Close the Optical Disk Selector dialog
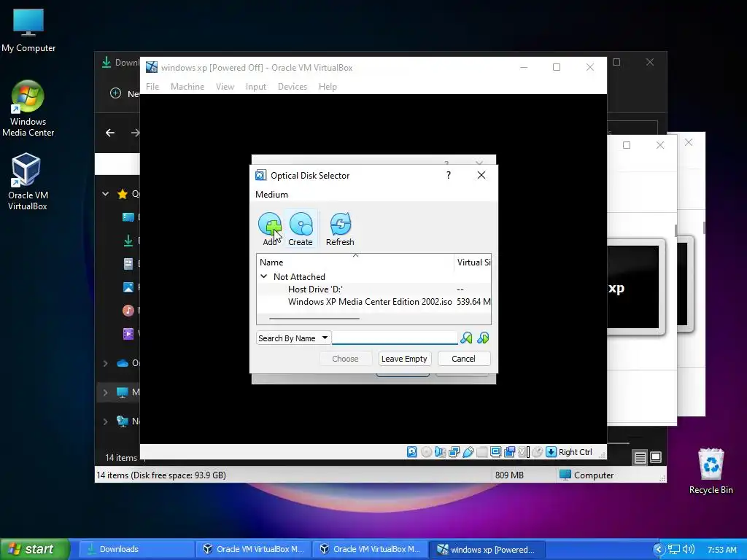This screenshot has height=560, width=747. [481, 175]
